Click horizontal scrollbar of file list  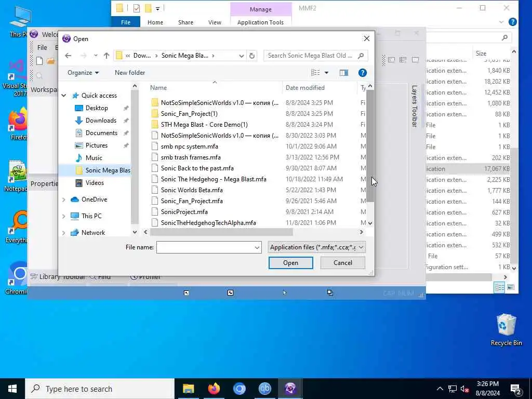point(221,232)
